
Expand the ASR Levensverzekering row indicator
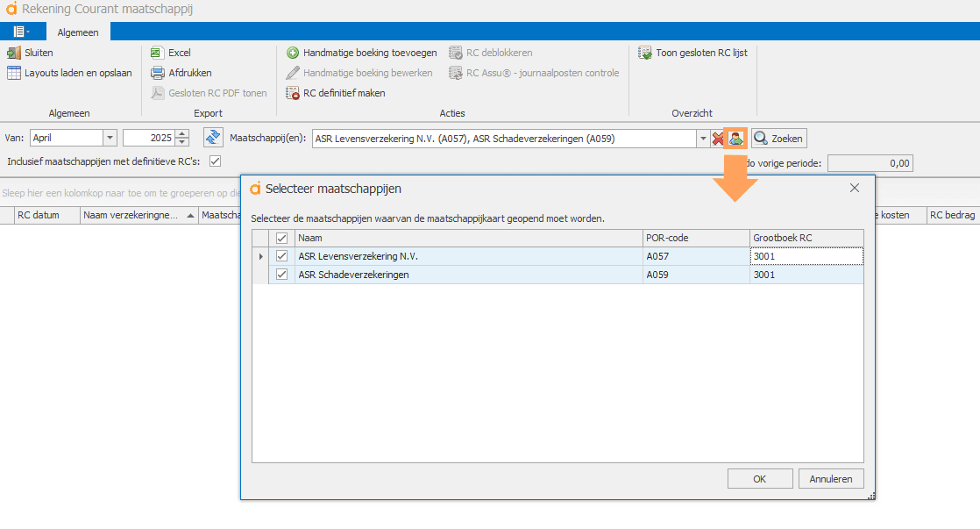point(260,256)
